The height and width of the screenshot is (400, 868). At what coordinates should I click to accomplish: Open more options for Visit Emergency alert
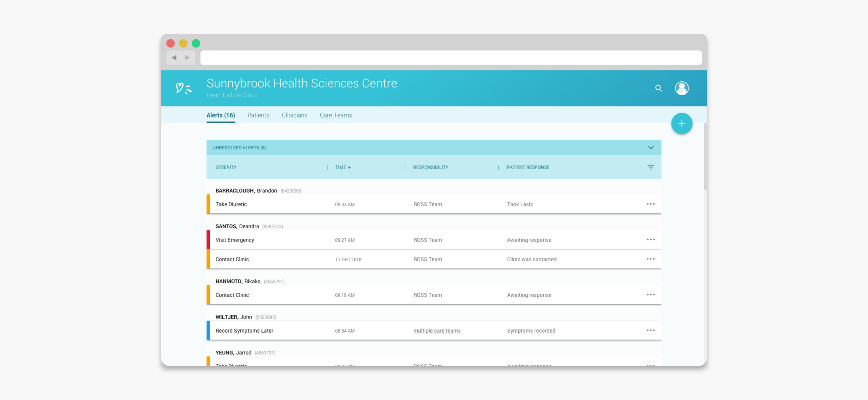651,240
